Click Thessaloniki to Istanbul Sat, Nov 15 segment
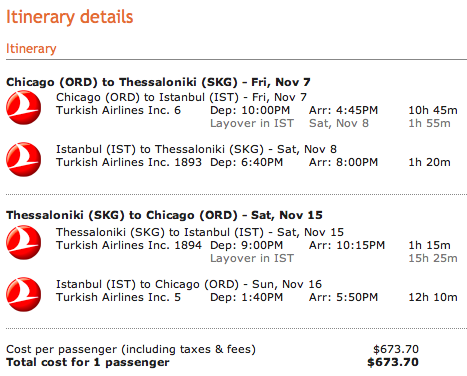Screen dimensions: 467x376 pos(200,232)
